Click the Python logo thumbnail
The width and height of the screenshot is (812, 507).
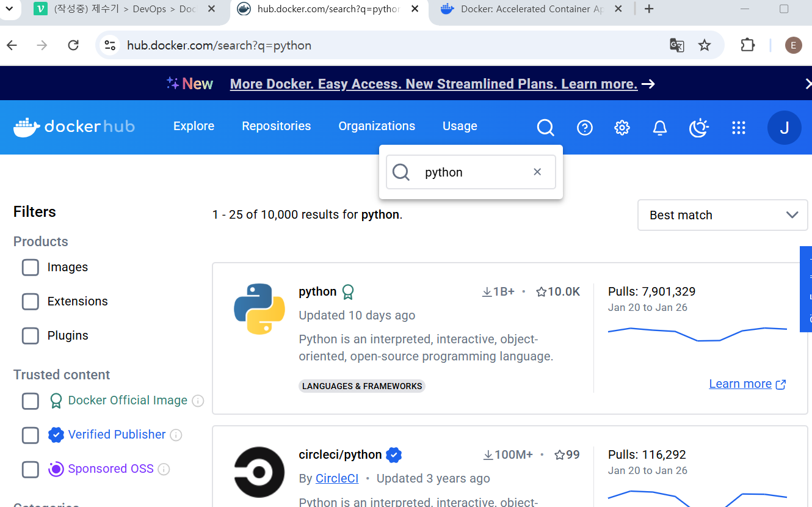259,308
